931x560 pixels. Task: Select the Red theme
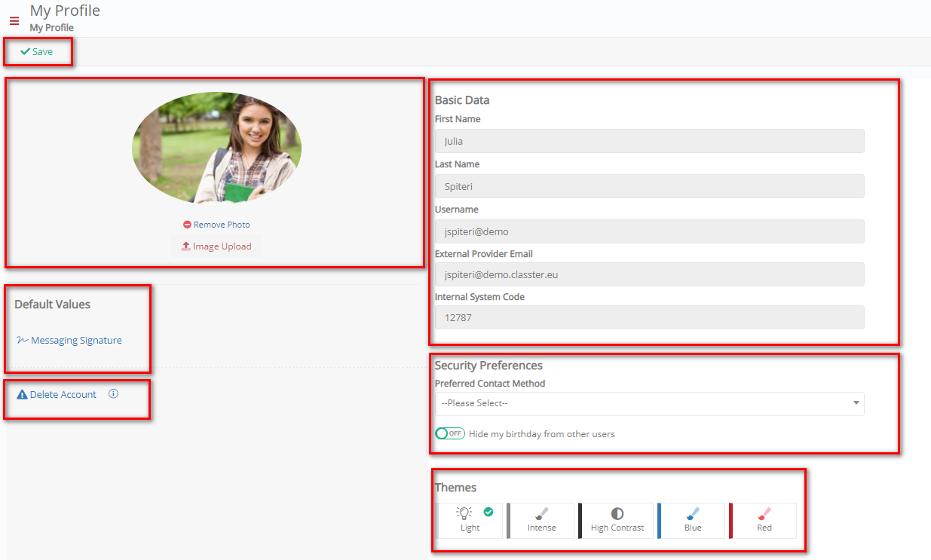click(x=763, y=521)
